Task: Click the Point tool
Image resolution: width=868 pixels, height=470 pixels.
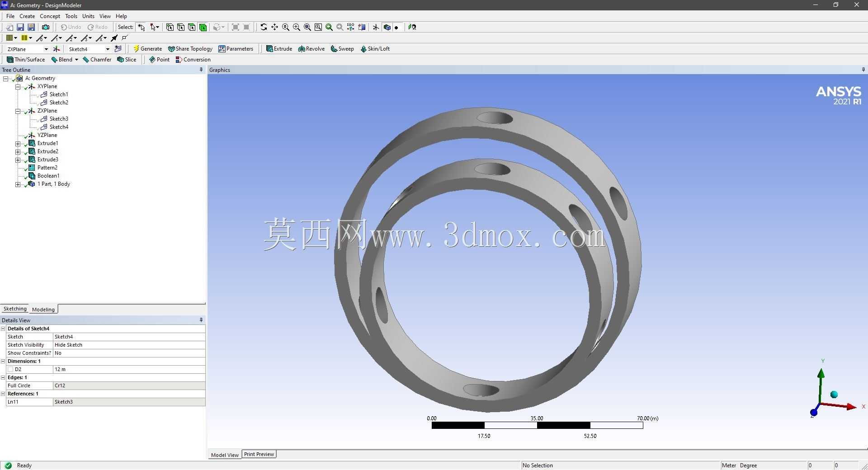Action: [x=159, y=60]
